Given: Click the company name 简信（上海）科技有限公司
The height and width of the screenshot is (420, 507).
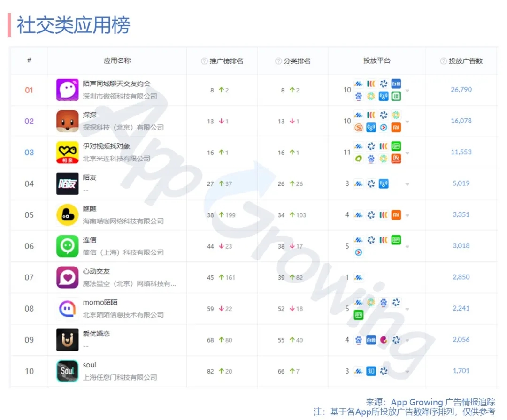Looking at the screenshot, I should [x=123, y=252].
